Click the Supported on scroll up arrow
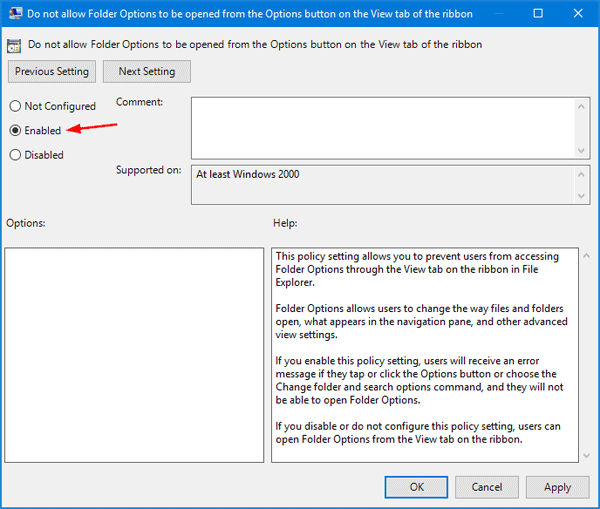 [x=582, y=173]
